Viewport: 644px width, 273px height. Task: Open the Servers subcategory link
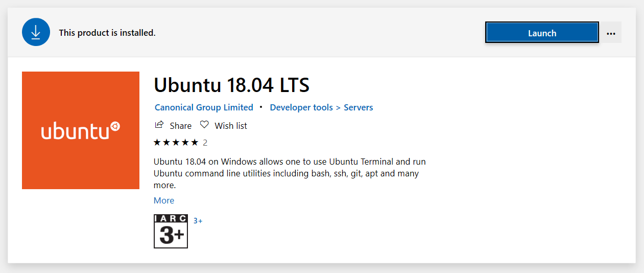tap(359, 107)
